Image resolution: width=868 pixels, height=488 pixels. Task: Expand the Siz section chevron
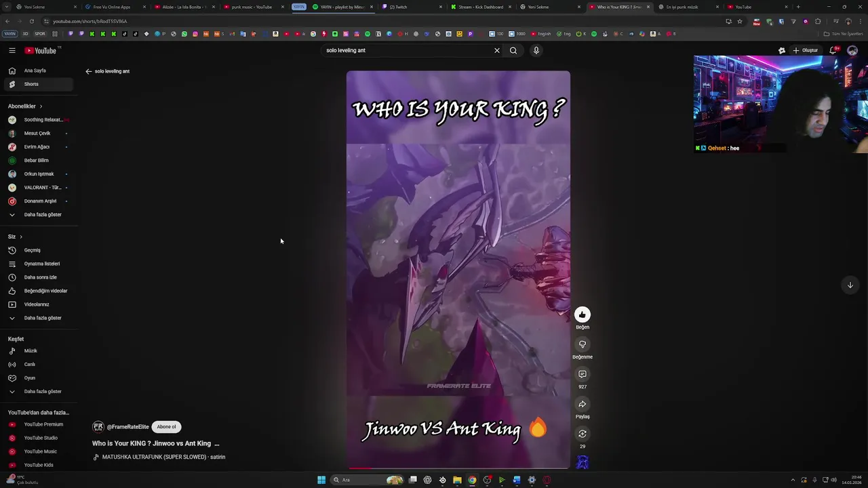21,237
